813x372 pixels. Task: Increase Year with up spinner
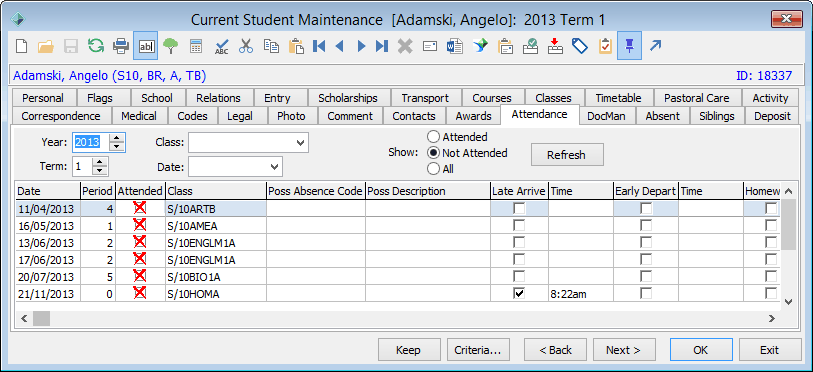[118, 138]
